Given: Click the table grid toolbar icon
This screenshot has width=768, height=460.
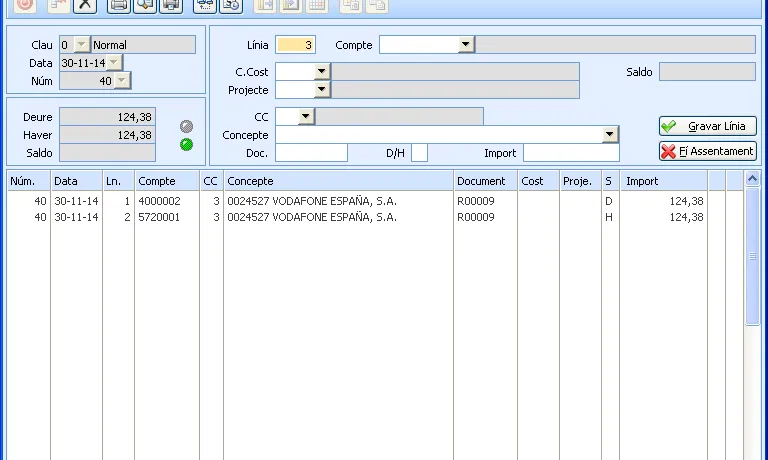Looking at the screenshot, I should coord(317,5).
